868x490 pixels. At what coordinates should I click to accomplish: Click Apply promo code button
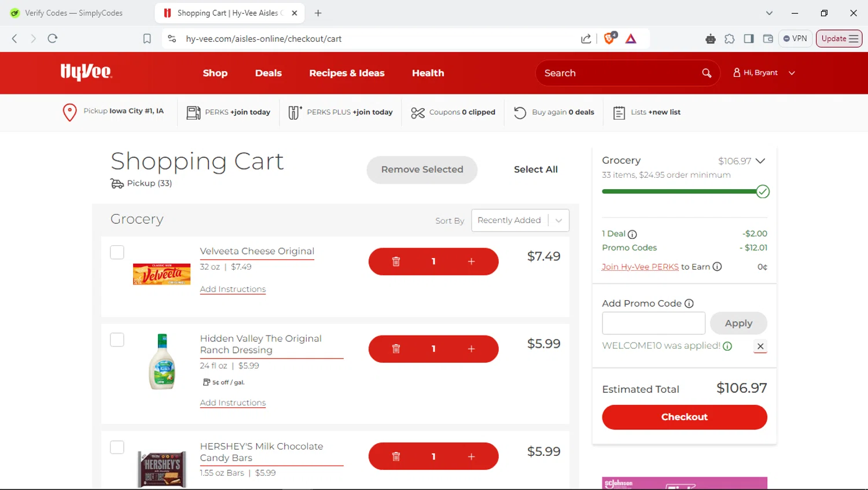tap(738, 323)
